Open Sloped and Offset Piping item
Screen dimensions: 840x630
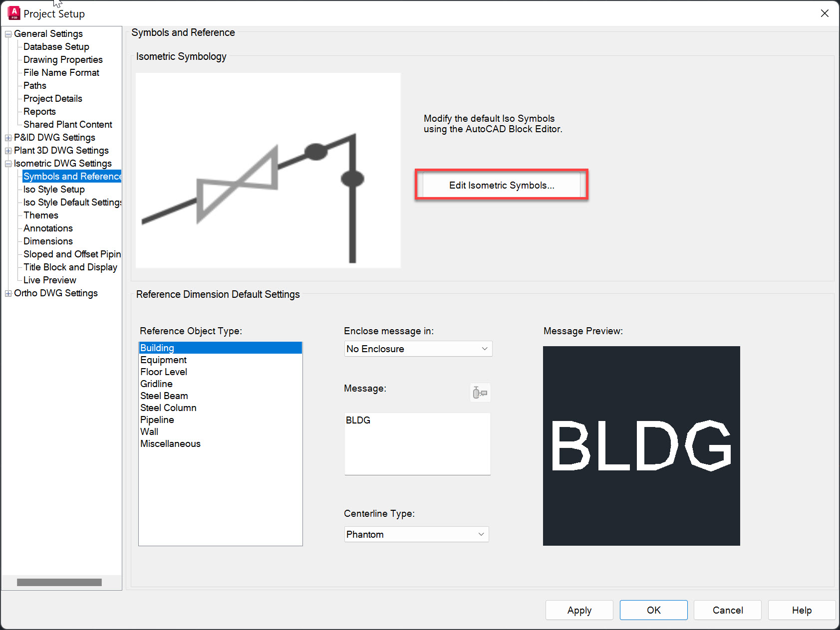tap(72, 254)
